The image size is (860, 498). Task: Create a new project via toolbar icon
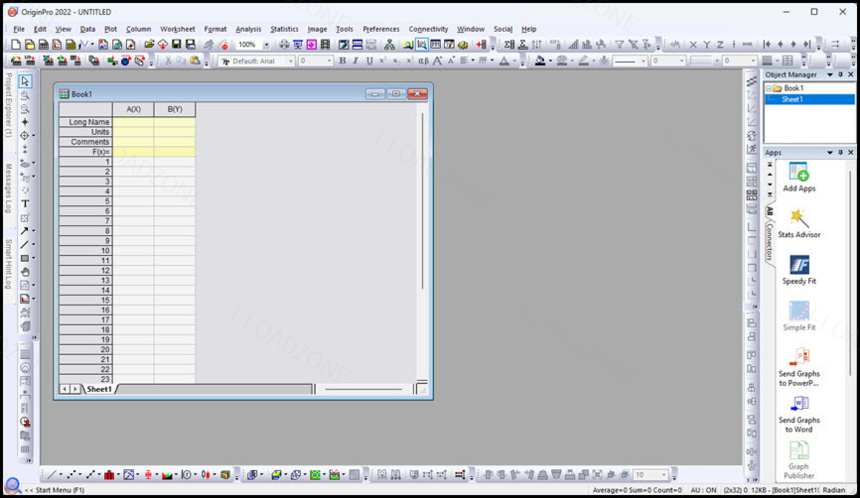coord(16,45)
